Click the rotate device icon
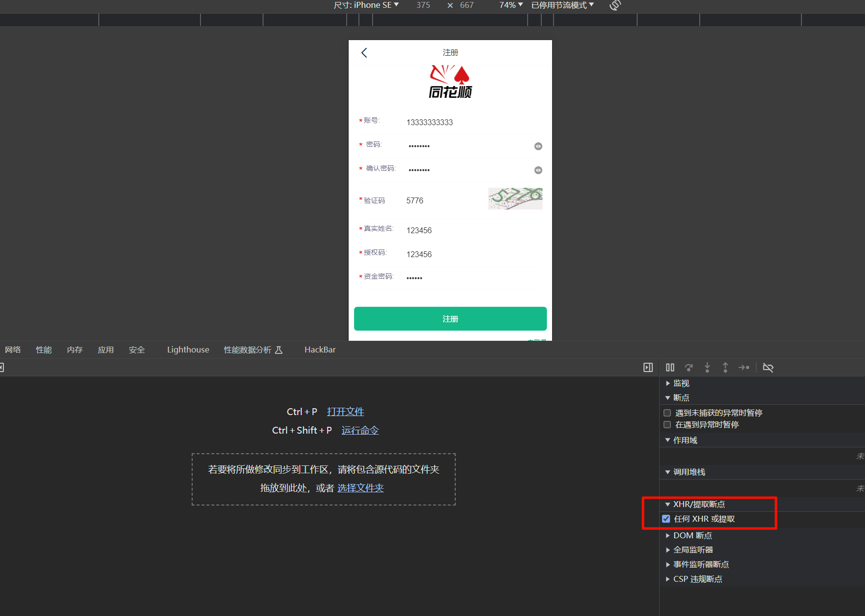 615,5
